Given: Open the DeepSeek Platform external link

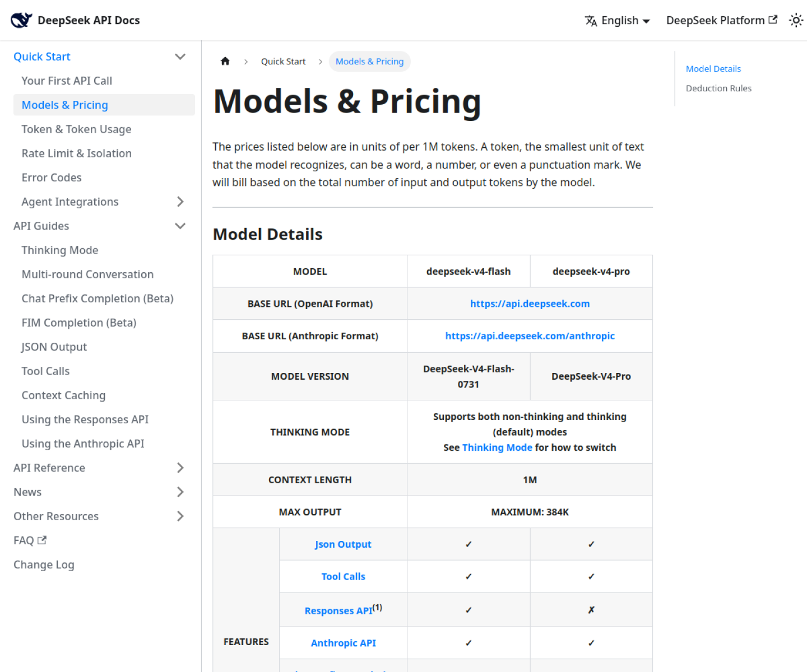Looking at the screenshot, I should coord(722,20).
